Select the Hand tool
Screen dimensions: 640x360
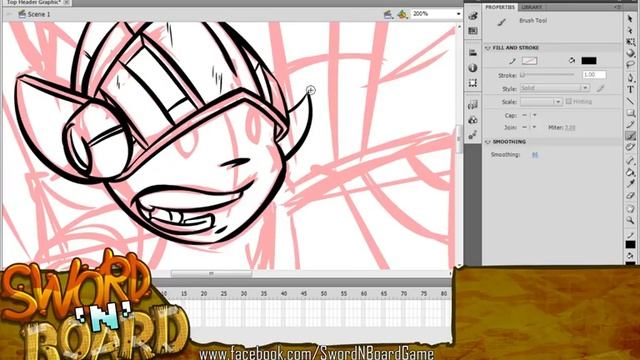(x=630, y=209)
